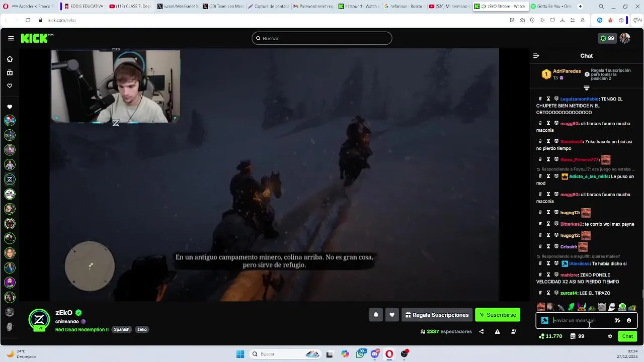Click the Kick search field
This screenshot has height=362, width=644.
[322, 38]
